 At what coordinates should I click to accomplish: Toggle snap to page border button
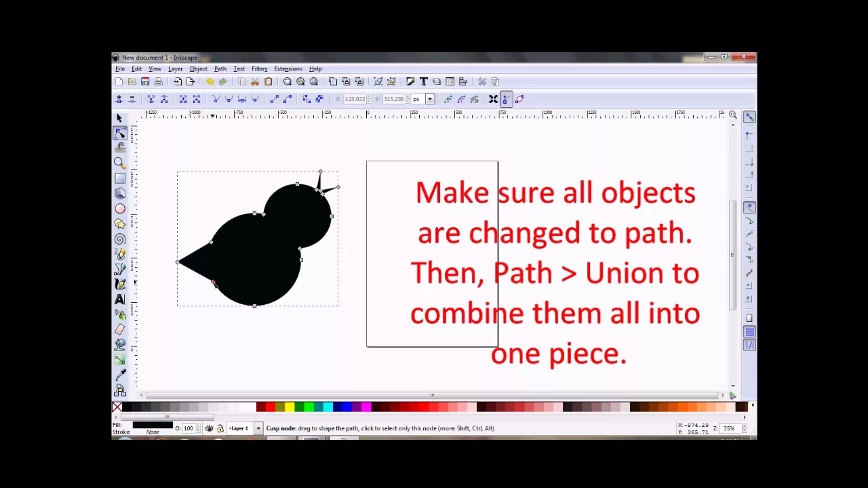749,319
